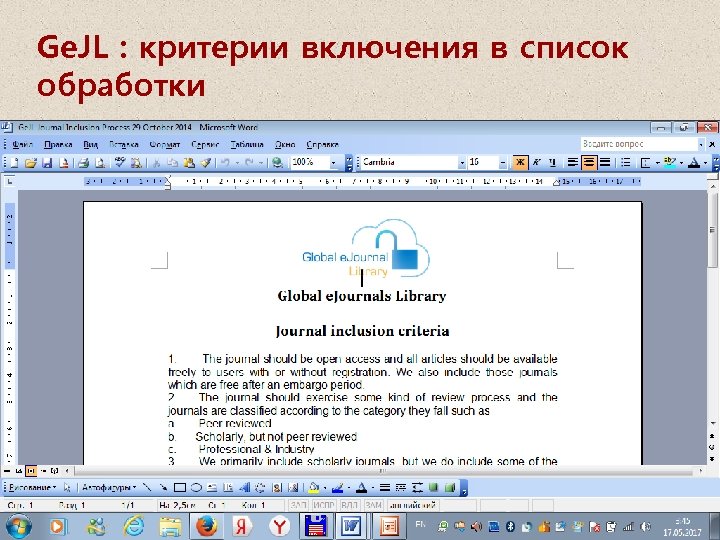Open PowerPoint from the taskbar
This screenshot has height=540, width=720.
pyautogui.click(x=388, y=526)
